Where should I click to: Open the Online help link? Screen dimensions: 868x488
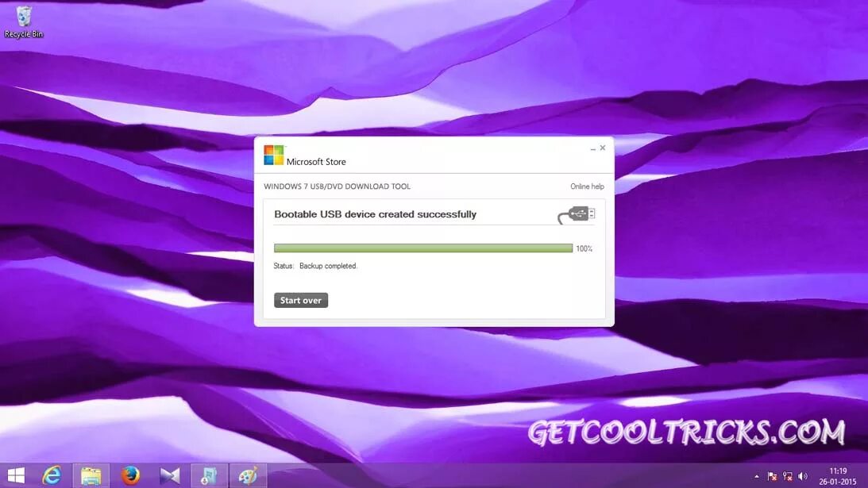click(587, 186)
